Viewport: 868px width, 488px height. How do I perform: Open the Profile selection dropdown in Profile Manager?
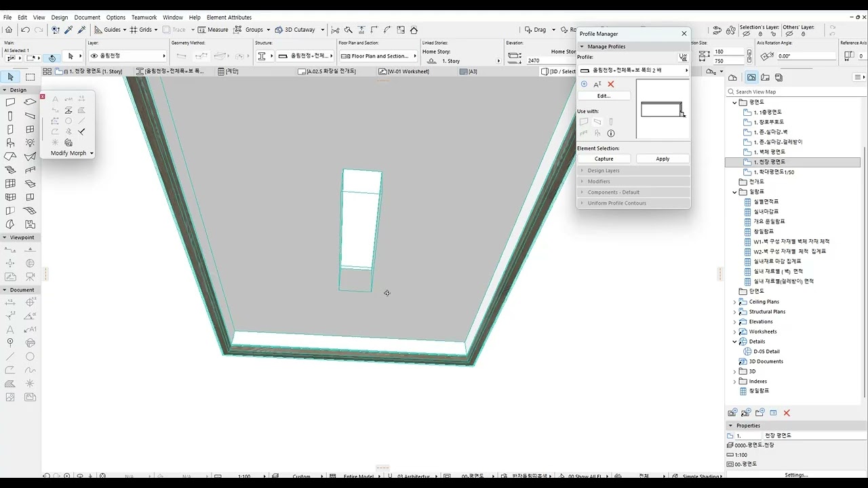tap(633, 70)
